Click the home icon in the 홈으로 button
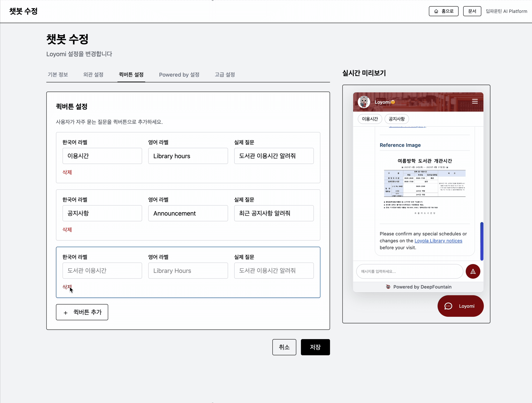Screen dimensions: 532x403 point(436,11)
